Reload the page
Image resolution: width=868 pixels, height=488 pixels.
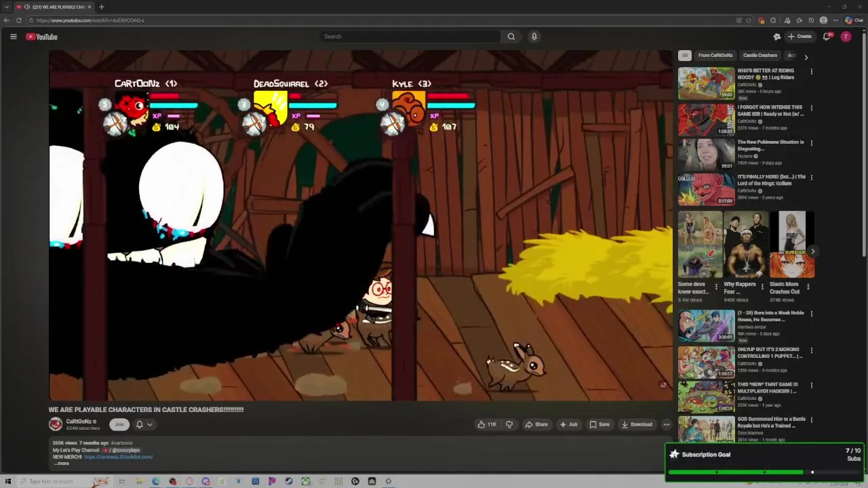(x=19, y=20)
